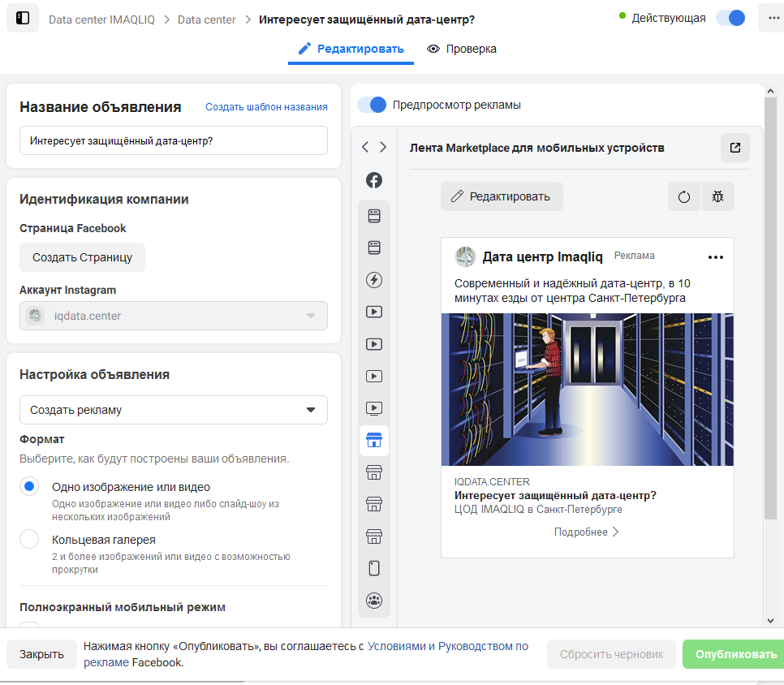Click the Создать Страницу button
This screenshot has width=784, height=685.
click(83, 257)
